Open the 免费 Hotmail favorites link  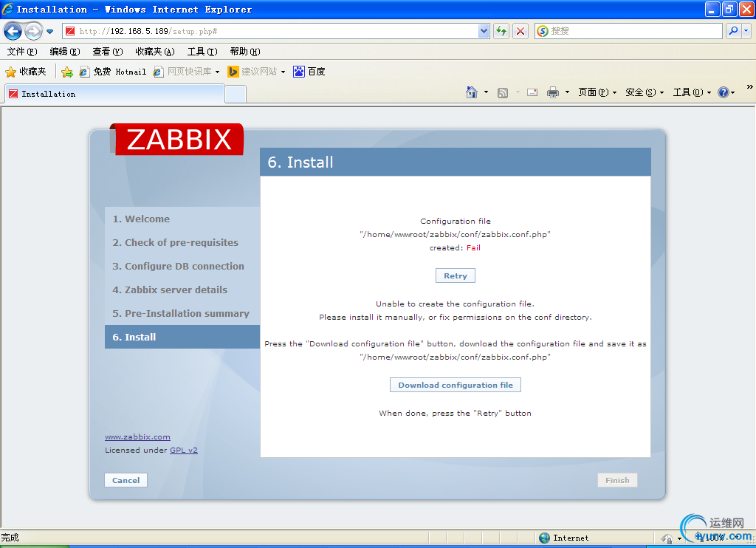point(113,72)
